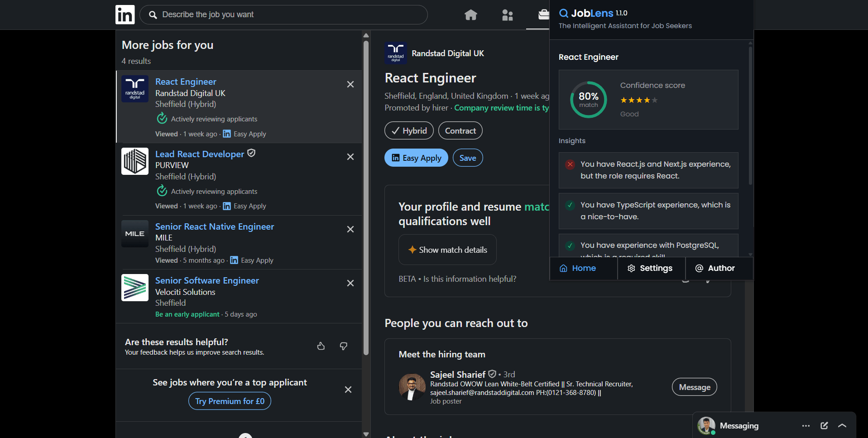Click Sajeel Sharief's profile photo
The image size is (868, 438).
pyautogui.click(x=412, y=387)
